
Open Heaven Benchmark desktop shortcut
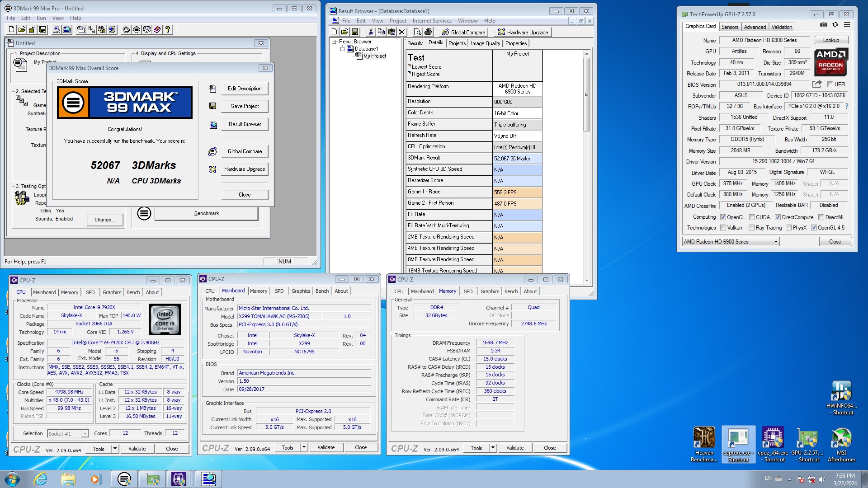click(704, 444)
